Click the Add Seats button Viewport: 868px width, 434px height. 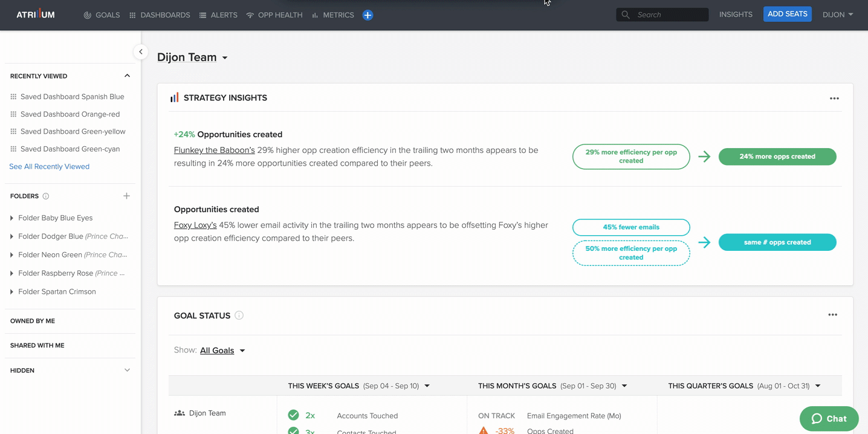[787, 14]
